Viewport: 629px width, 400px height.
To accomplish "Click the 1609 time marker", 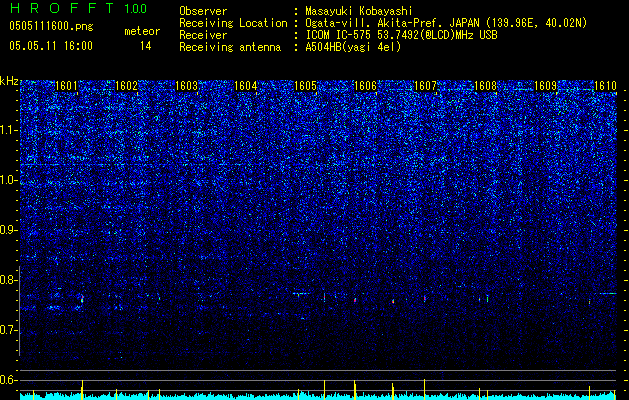I will pos(546,85).
